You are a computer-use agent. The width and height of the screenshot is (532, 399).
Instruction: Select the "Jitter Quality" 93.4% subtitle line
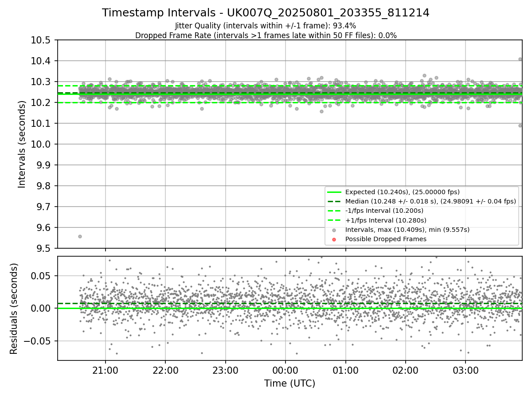pyautogui.click(x=266, y=26)
